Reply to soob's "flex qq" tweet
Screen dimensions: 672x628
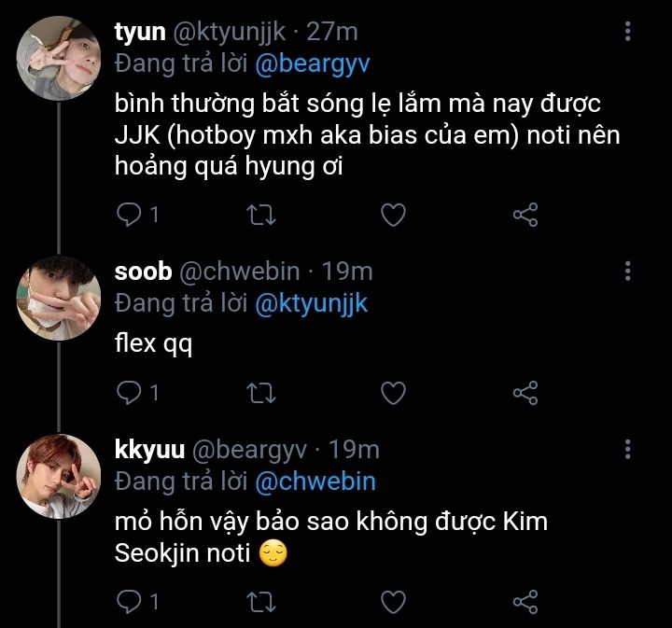point(127,393)
